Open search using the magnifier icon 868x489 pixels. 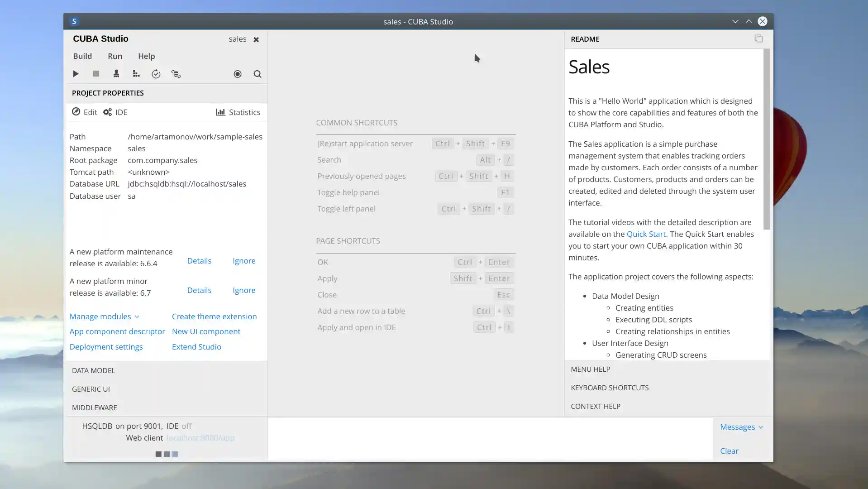click(x=257, y=74)
